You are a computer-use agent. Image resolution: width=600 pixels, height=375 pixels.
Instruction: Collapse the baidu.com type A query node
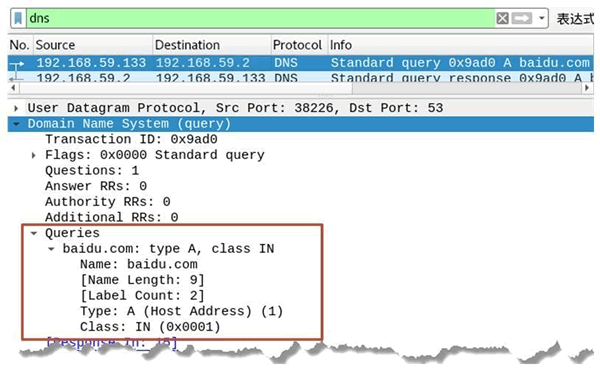pos(51,249)
